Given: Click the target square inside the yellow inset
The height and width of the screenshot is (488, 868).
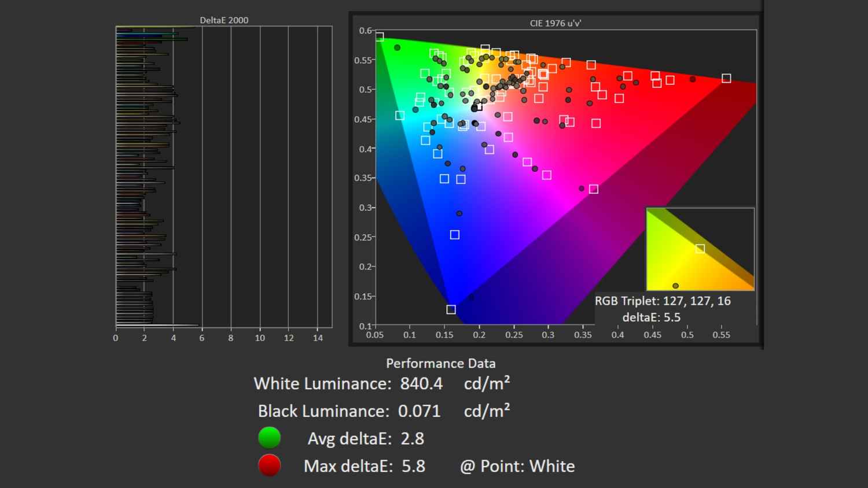Looking at the screenshot, I should (x=700, y=249).
